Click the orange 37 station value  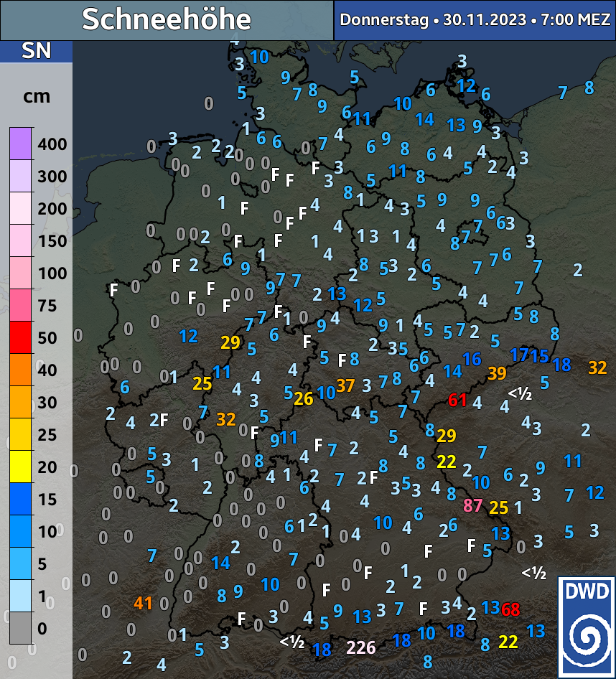click(x=345, y=385)
